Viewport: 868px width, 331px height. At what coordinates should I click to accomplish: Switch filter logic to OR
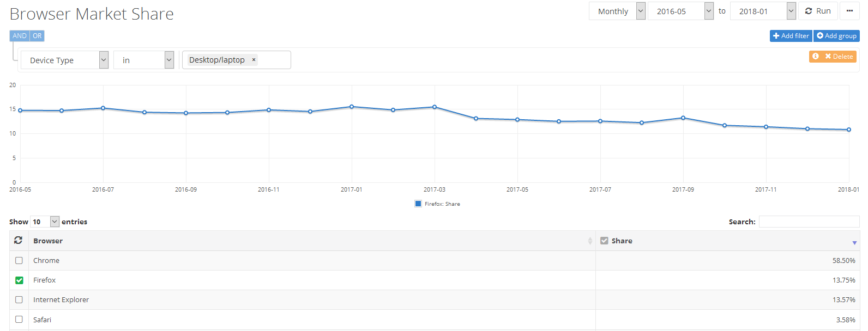click(37, 36)
